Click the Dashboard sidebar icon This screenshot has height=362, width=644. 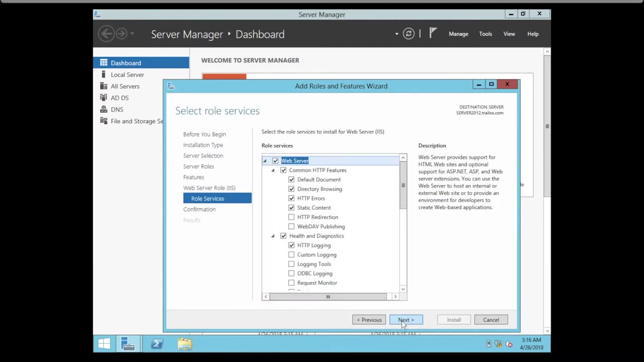click(x=104, y=63)
